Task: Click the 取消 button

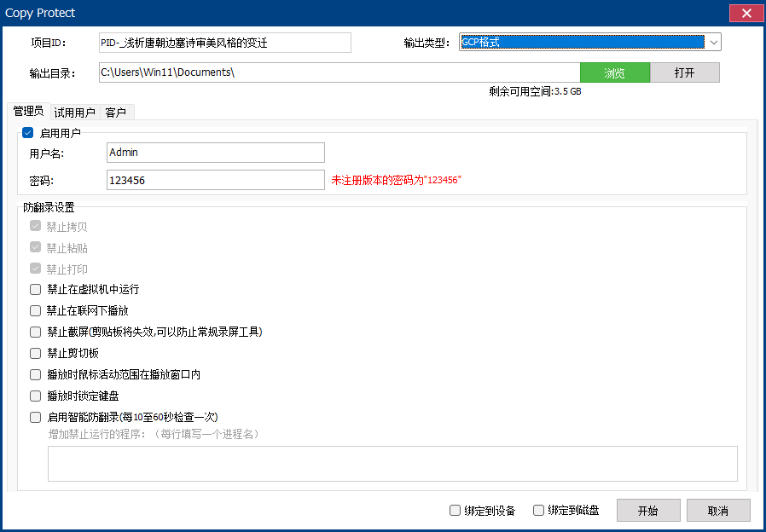Action: tap(718, 511)
